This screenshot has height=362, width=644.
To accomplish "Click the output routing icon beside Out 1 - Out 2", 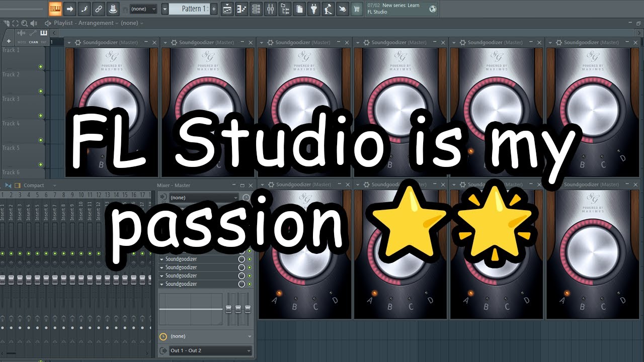I will point(163,350).
